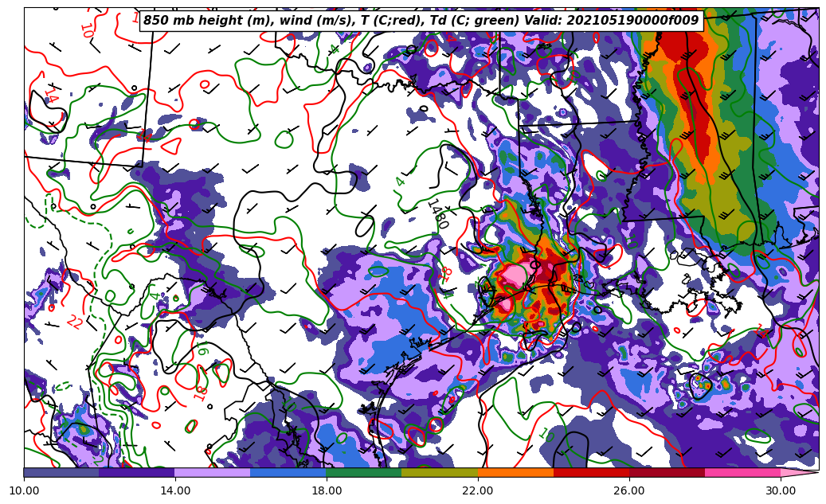The width and height of the screenshot is (826, 504).
Task: Pick the light purple 14–16 colorbar segment
Action: click(x=212, y=472)
